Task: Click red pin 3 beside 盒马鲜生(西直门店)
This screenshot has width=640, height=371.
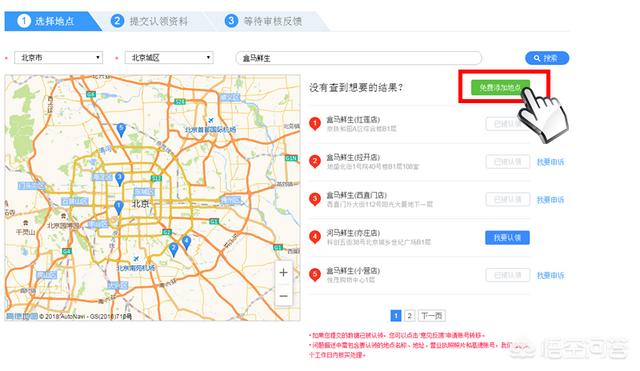Action: click(315, 200)
